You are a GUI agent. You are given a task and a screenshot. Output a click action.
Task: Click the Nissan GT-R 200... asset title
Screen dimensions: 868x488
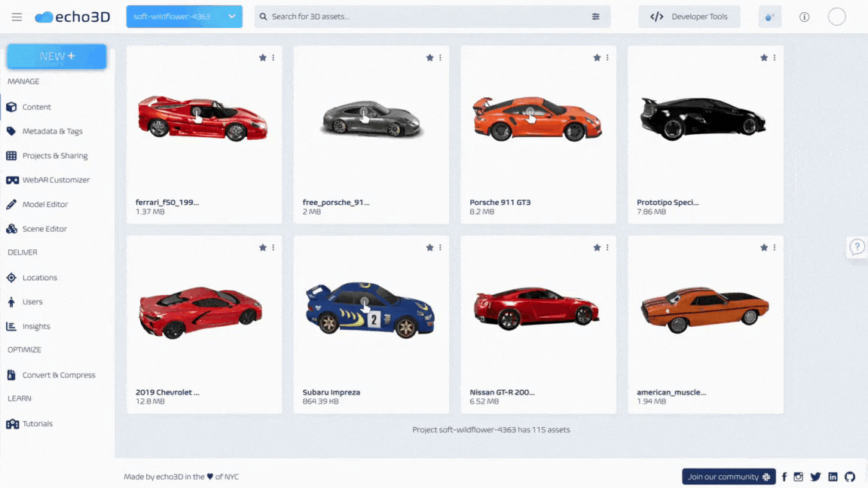[x=502, y=392]
